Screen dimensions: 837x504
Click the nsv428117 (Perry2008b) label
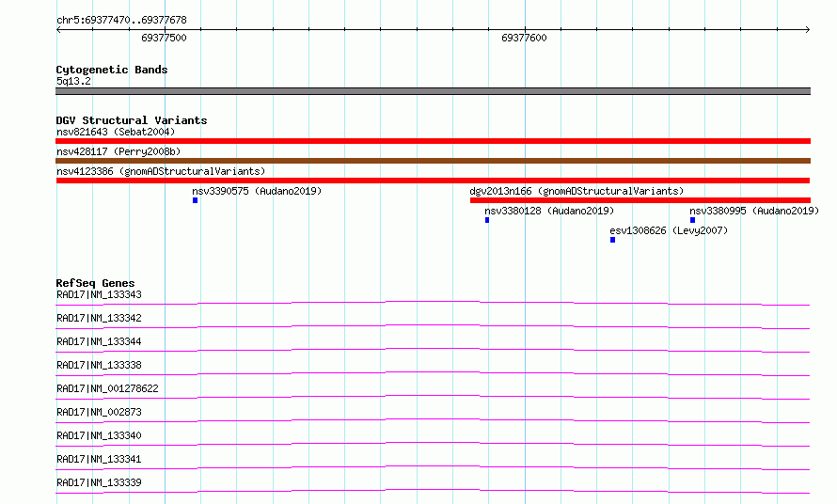click(x=118, y=151)
